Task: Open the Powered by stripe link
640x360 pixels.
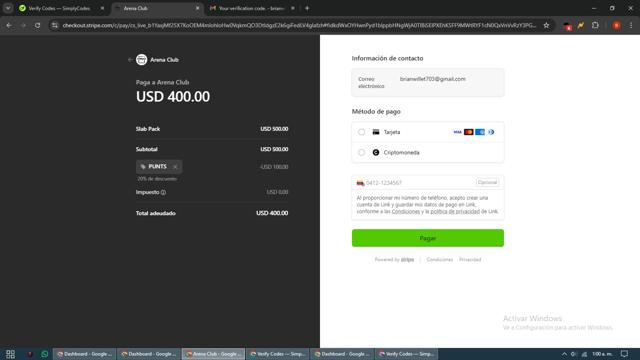Action: pyautogui.click(x=394, y=260)
